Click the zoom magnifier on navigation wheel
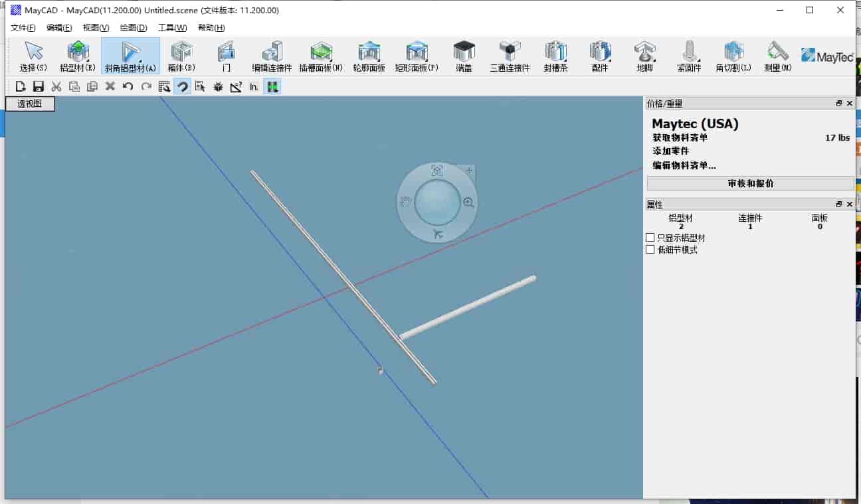861x504 pixels. coord(469,203)
